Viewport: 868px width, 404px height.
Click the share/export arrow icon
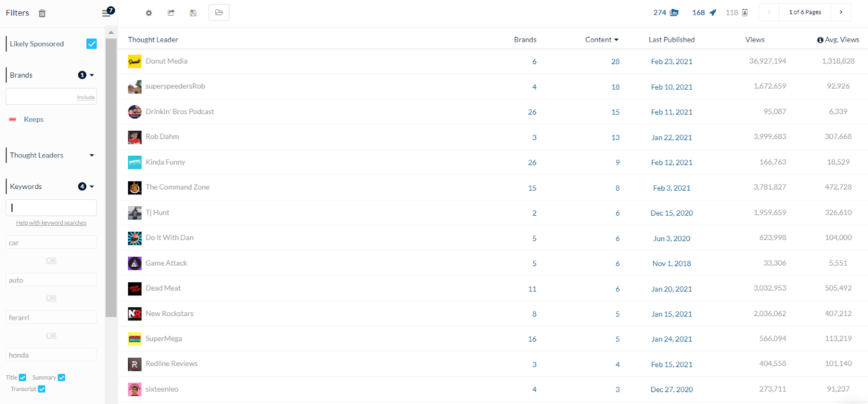coord(171,12)
